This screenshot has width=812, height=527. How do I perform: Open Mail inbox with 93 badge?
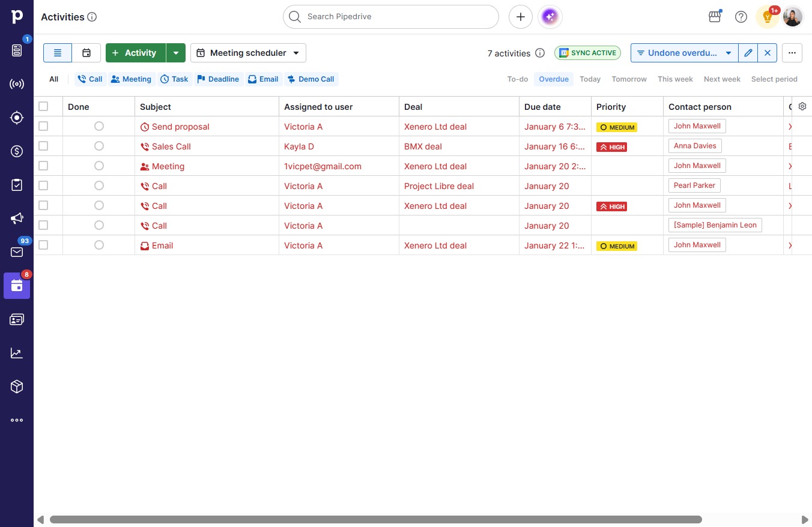pyautogui.click(x=17, y=252)
